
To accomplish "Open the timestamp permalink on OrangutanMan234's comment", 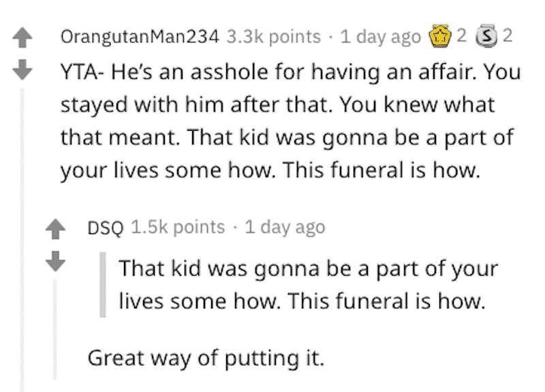I will tap(381, 37).
